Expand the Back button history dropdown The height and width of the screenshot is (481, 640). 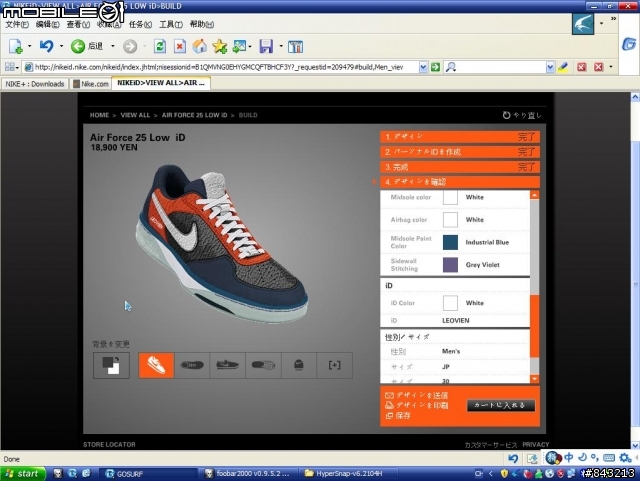[113, 46]
